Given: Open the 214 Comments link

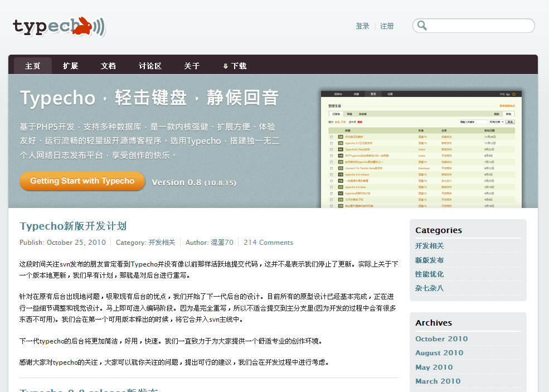Looking at the screenshot, I should pos(268,243).
